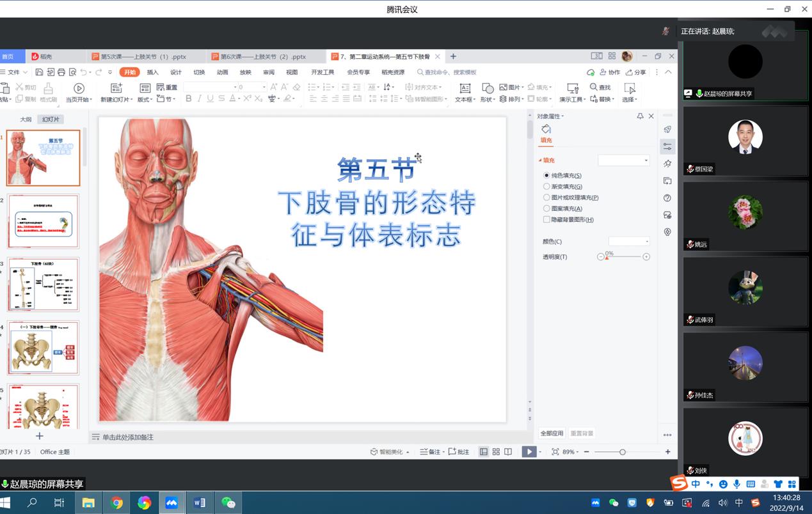The image size is (812, 514).
Task: Open the Section (节) dropdown
Action: (166, 99)
